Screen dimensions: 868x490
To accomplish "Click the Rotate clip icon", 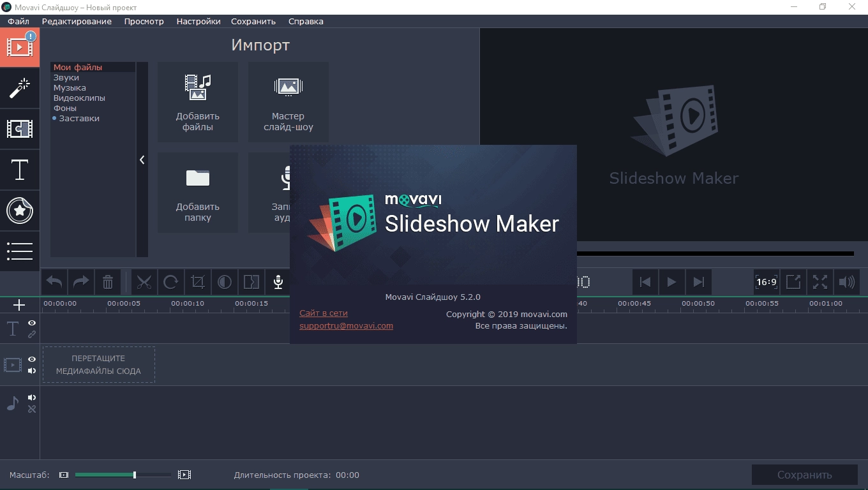I will click(171, 282).
